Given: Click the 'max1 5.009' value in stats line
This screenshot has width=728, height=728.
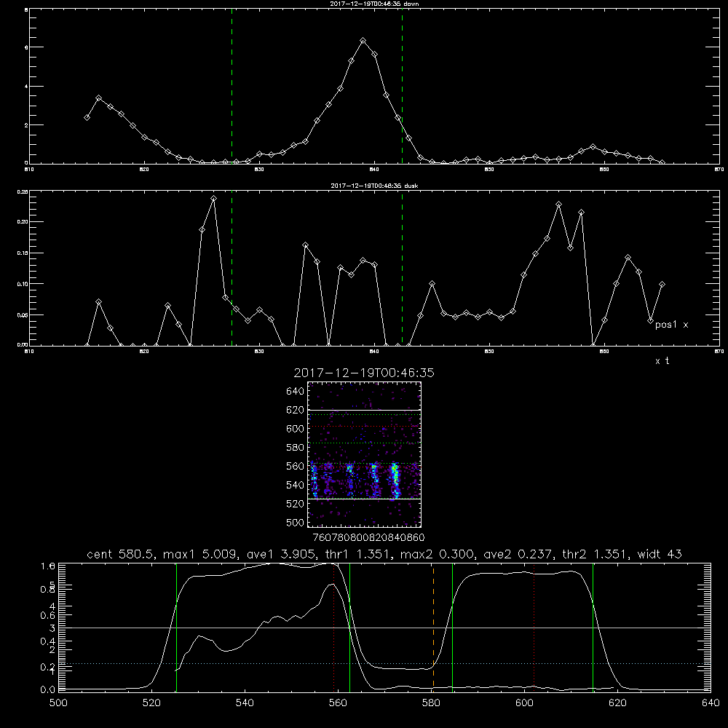Looking at the screenshot, I should 201,554.
